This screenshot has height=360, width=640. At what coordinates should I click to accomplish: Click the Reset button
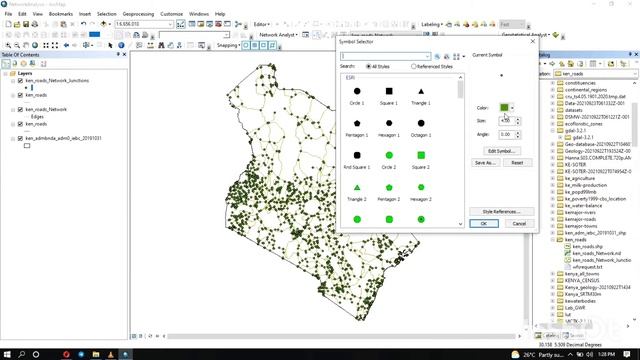(517, 163)
